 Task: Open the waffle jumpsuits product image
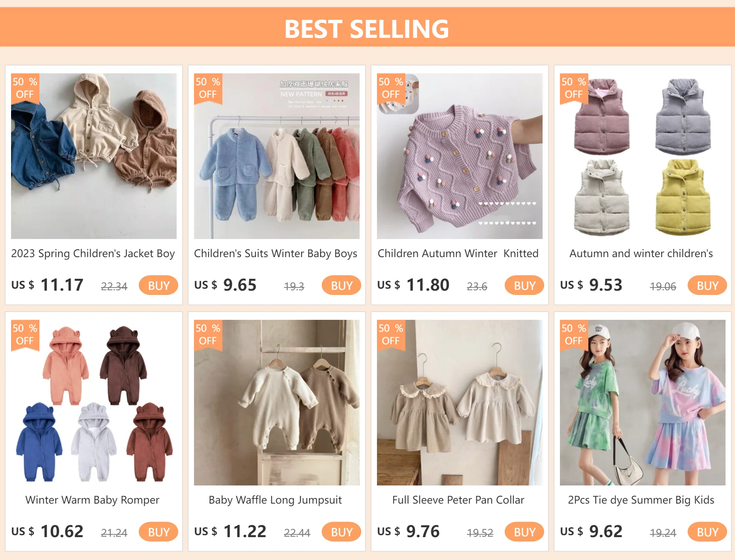[277, 403]
